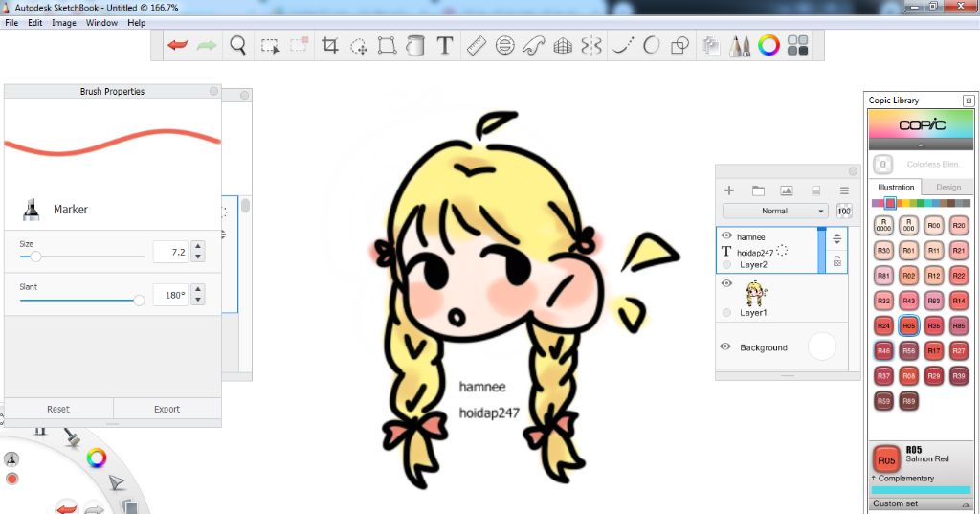Activate the Distort transform tool
980x514 pixels.
[387, 45]
